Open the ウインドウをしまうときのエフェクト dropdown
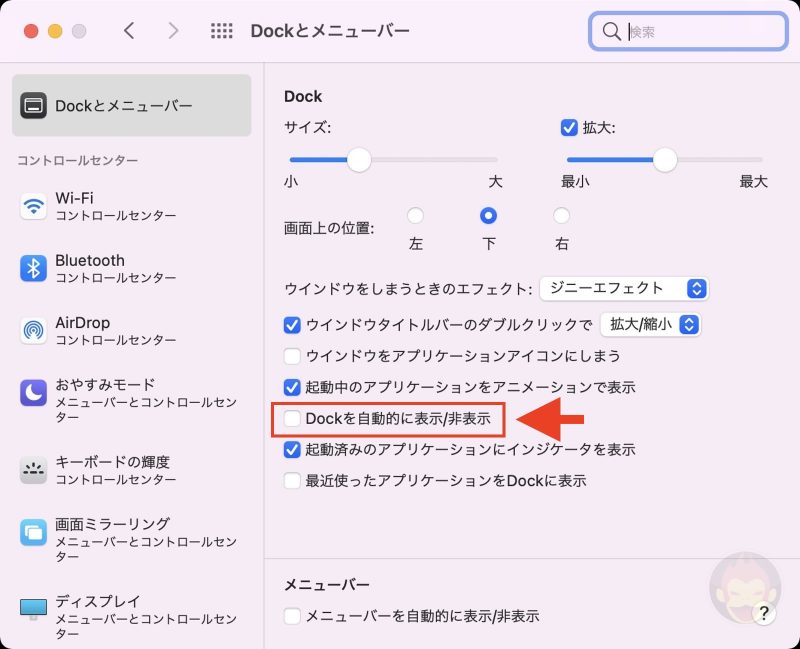 [x=697, y=289]
